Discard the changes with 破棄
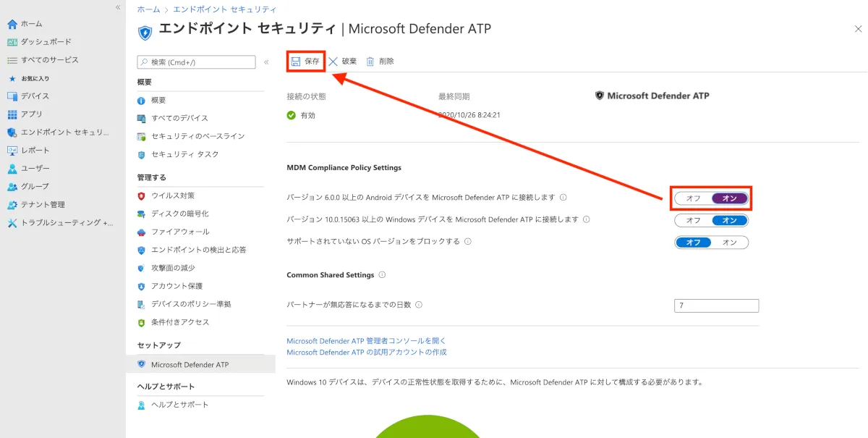Screen dimensions: 868x438 coord(343,62)
